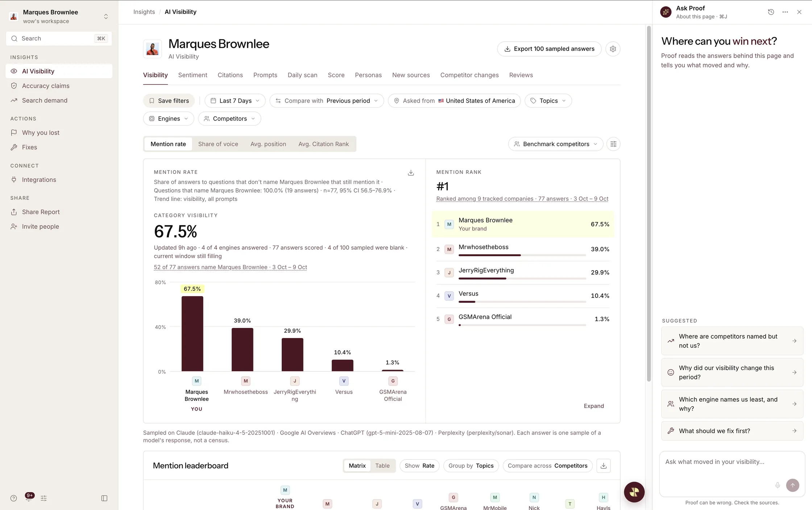Switch metric to Avg. position
812x510 pixels.
(x=268, y=144)
